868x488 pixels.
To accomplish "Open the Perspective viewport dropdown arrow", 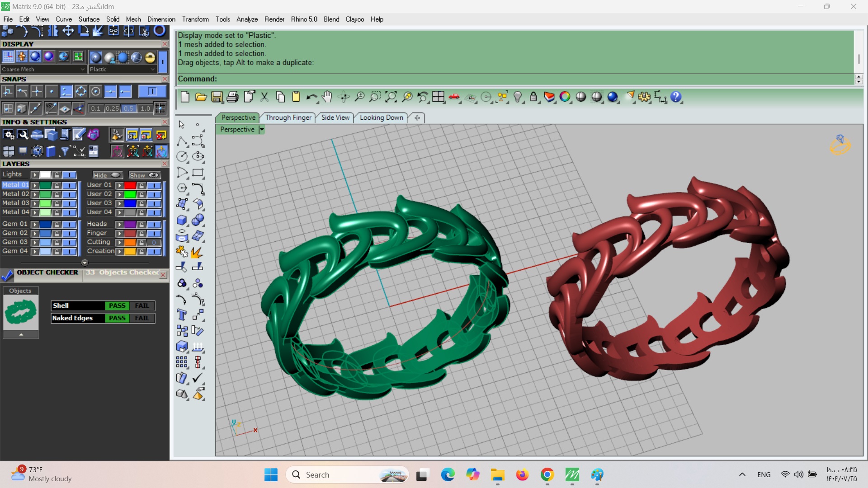I will tap(261, 130).
